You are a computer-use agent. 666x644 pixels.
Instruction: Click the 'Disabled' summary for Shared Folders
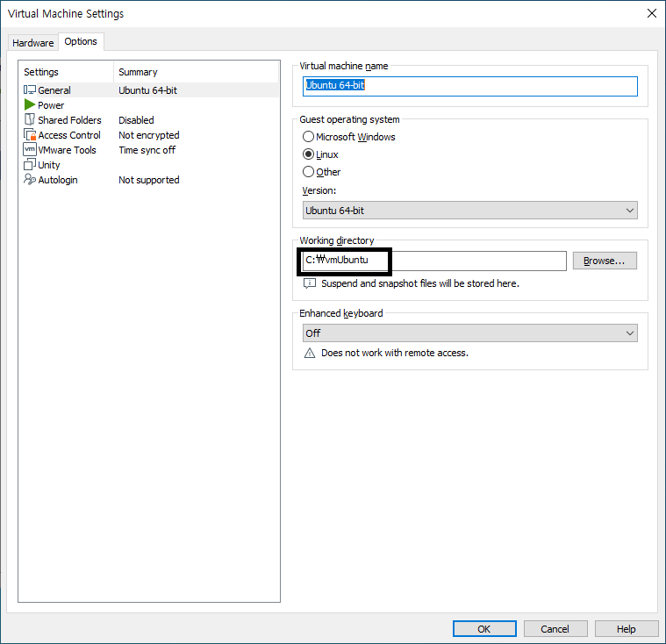coord(136,120)
